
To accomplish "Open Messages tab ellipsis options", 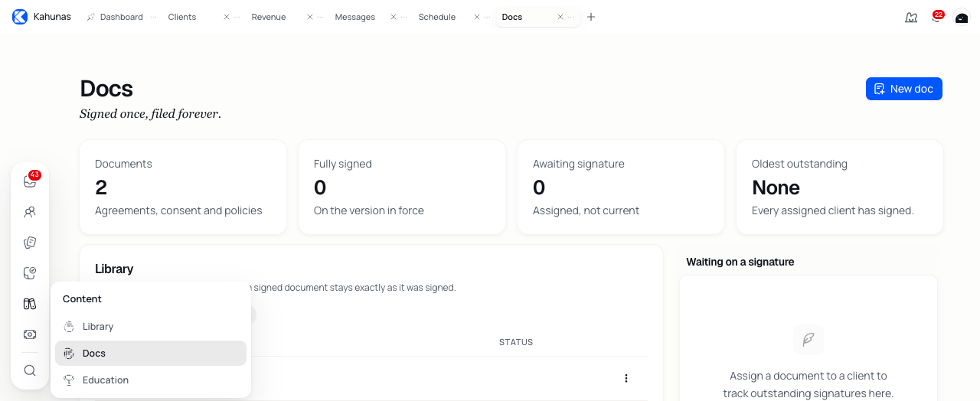I will tap(403, 17).
